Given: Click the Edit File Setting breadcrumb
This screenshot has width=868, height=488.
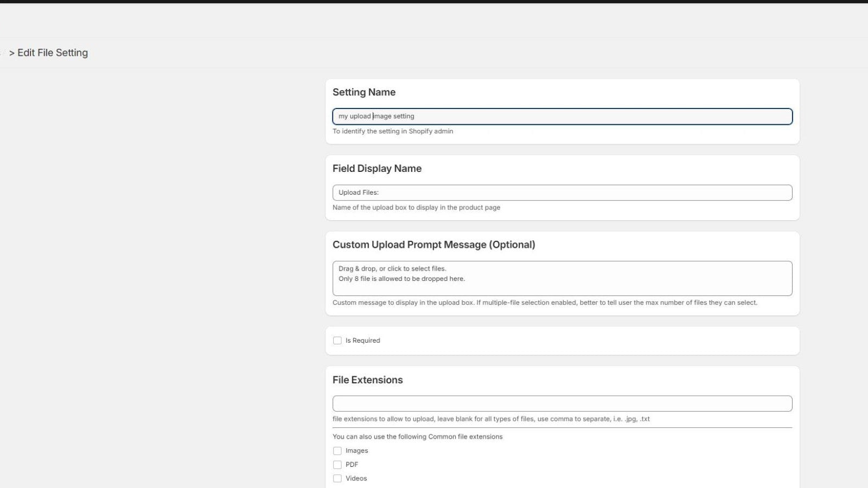Looking at the screenshot, I should (x=53, y=53).
